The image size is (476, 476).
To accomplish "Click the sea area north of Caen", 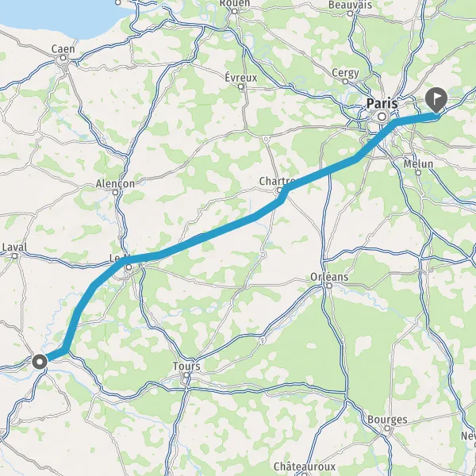I will (61, 15).
